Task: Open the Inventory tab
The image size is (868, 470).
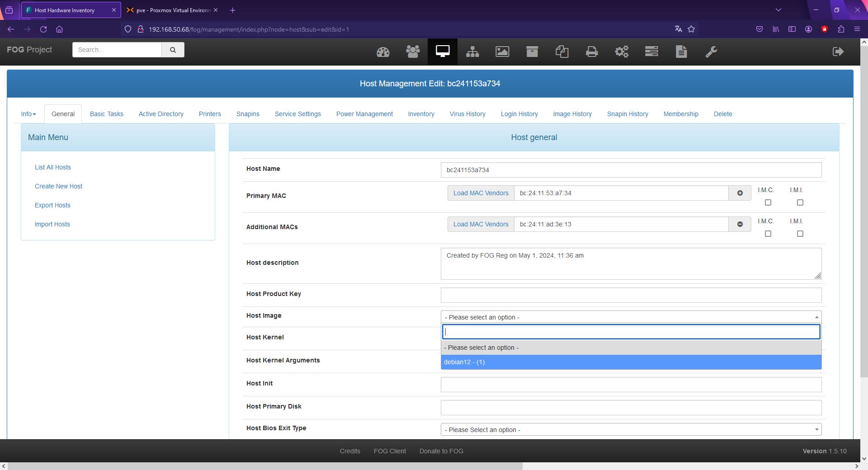Action: point(421,114)
